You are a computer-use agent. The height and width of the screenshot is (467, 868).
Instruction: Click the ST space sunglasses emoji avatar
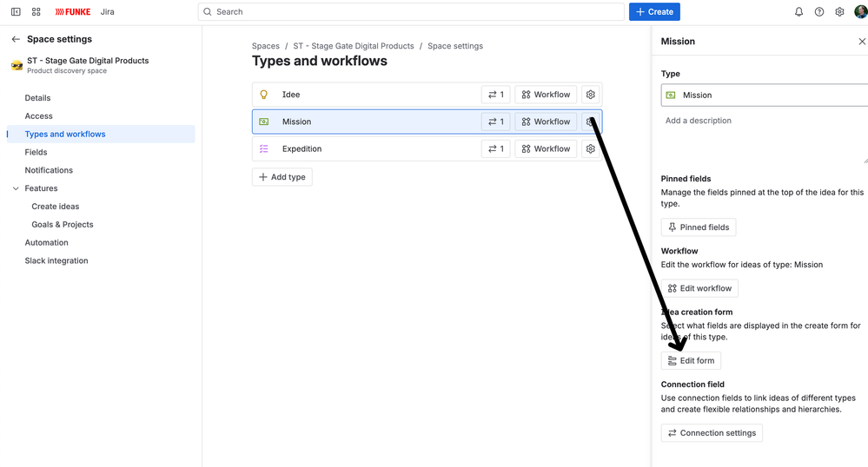(x=17, y=65)
